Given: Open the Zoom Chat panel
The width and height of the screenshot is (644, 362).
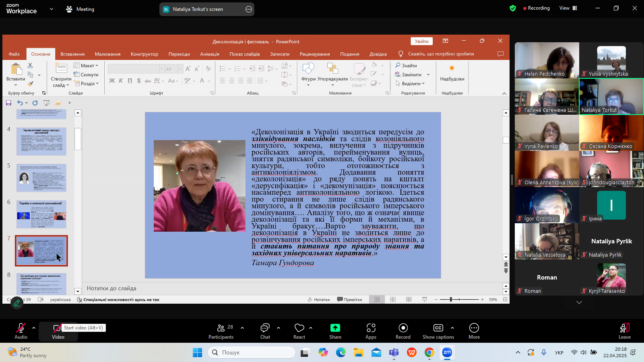Looking at the screenshot, I should (x=265, y=328).
